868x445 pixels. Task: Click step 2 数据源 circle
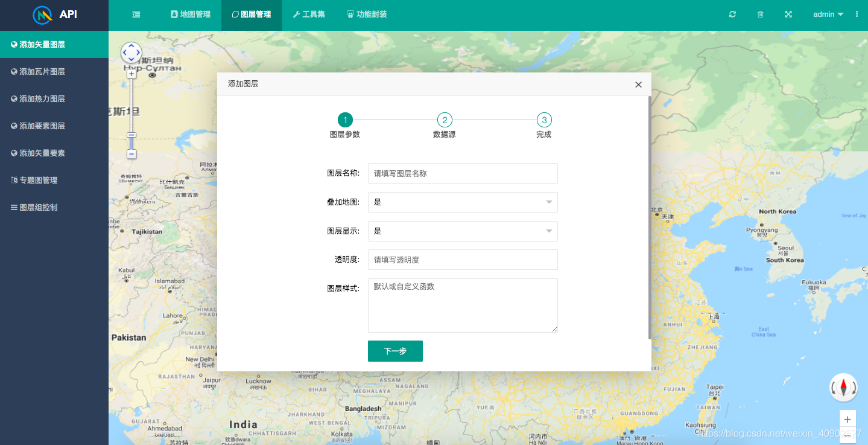point(445,120)
